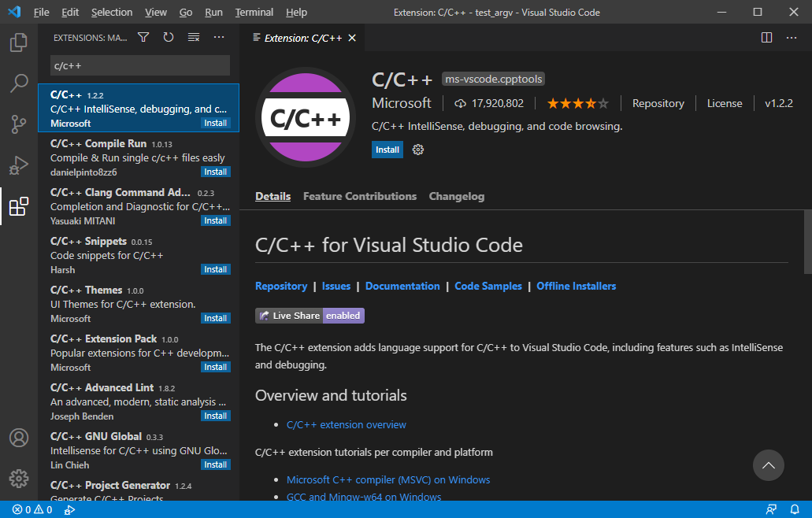Open the File menu
The width and height of the screenshot is (812, 518).
coord(42,12)
